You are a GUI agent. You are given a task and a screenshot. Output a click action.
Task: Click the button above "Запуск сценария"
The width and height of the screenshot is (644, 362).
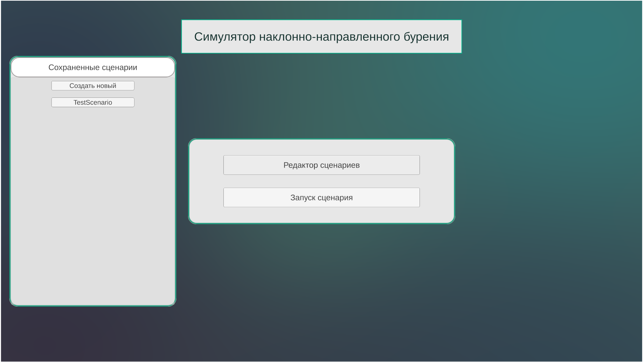tap(321, 165)
